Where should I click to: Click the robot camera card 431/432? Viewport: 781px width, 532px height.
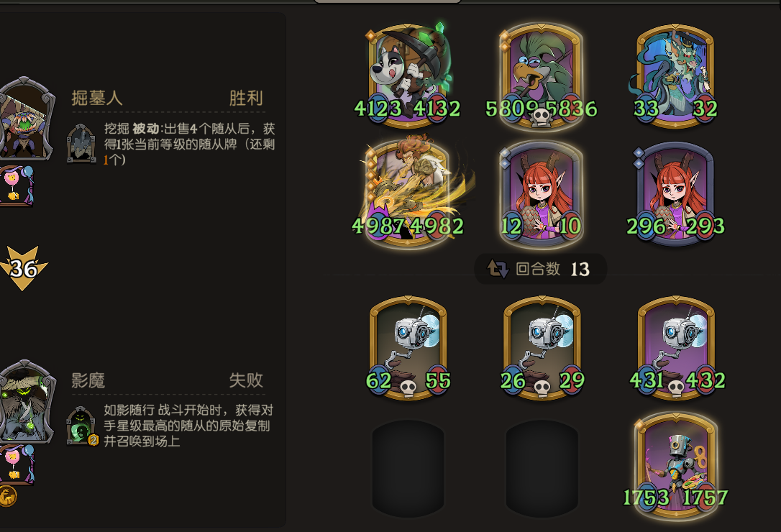(x=677, y=348)
